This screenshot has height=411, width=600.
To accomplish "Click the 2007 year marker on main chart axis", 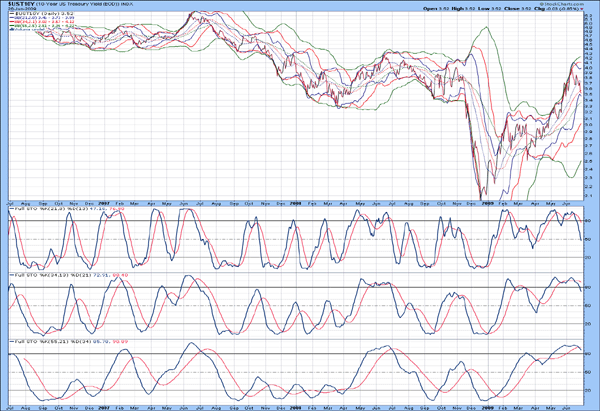I will click(x=102, y=206).
